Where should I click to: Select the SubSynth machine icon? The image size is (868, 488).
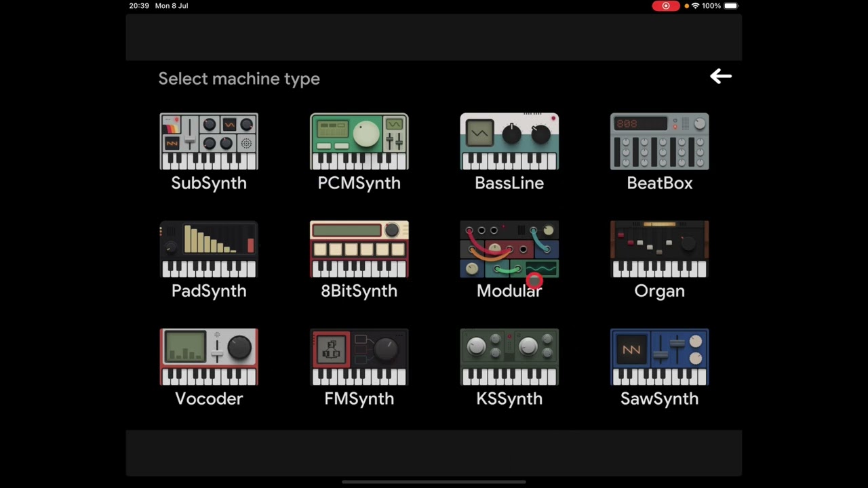coord(209,142)
